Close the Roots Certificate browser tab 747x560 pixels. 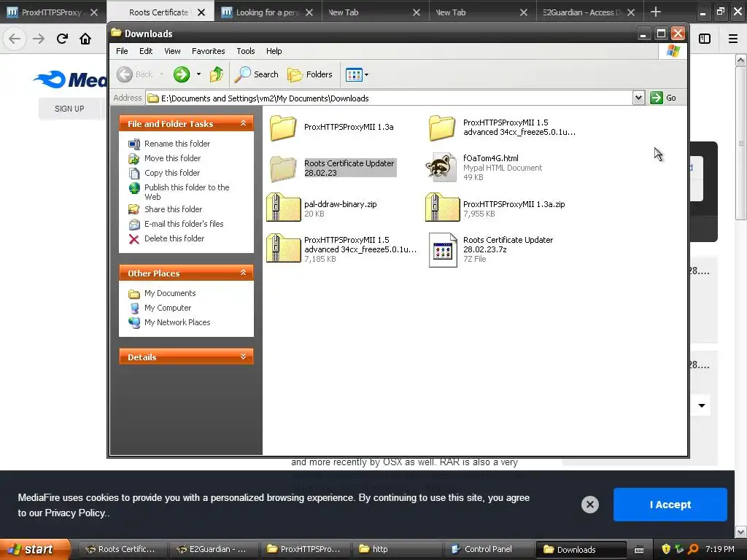tap(201, 12)
